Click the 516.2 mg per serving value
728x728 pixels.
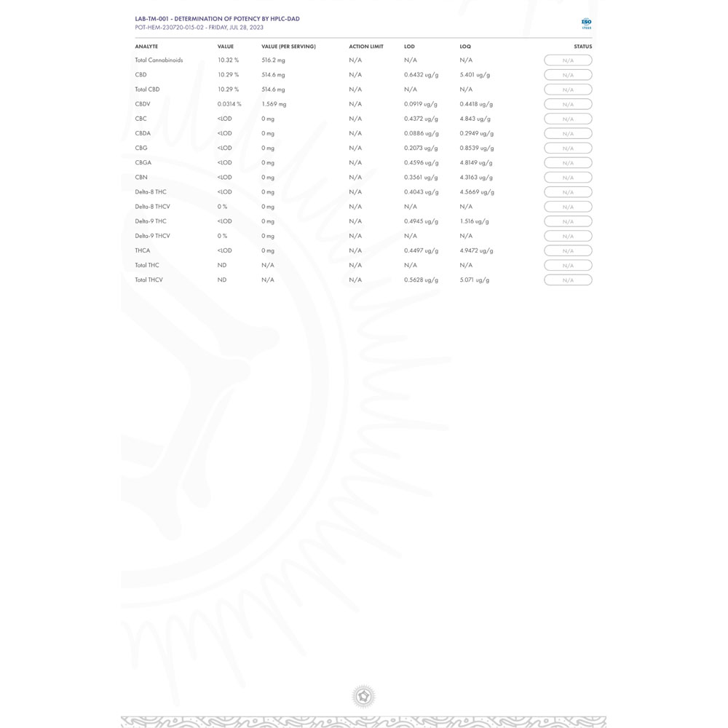coord(273,60)
